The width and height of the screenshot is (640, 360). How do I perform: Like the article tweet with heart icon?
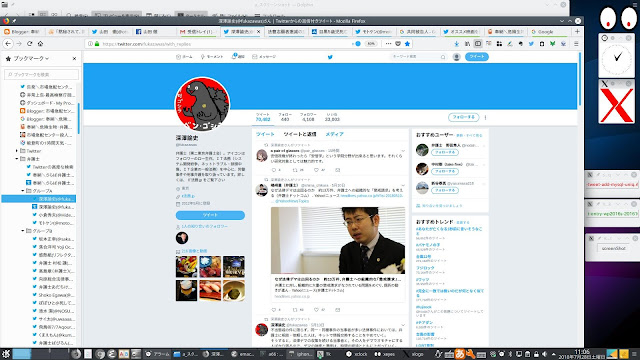(316, 310)
